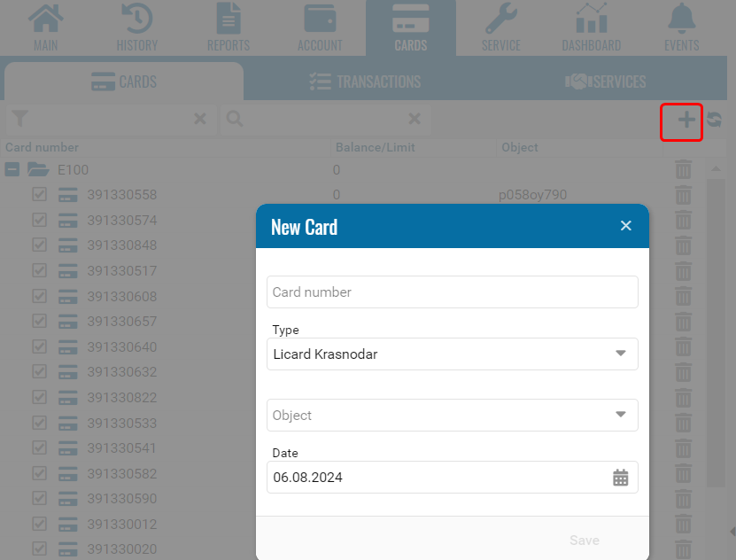
Task: Switch to the Transactions tab
Action: [365, 82]
